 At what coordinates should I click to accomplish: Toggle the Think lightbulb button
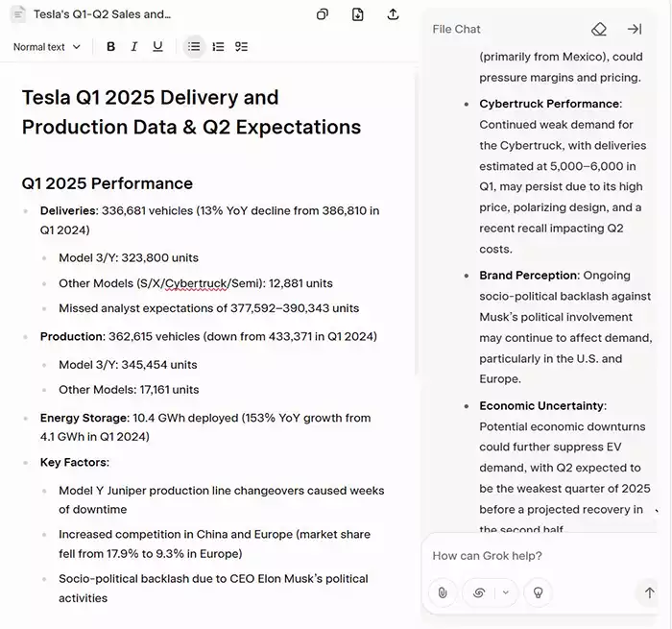click(x=538, y=593)
